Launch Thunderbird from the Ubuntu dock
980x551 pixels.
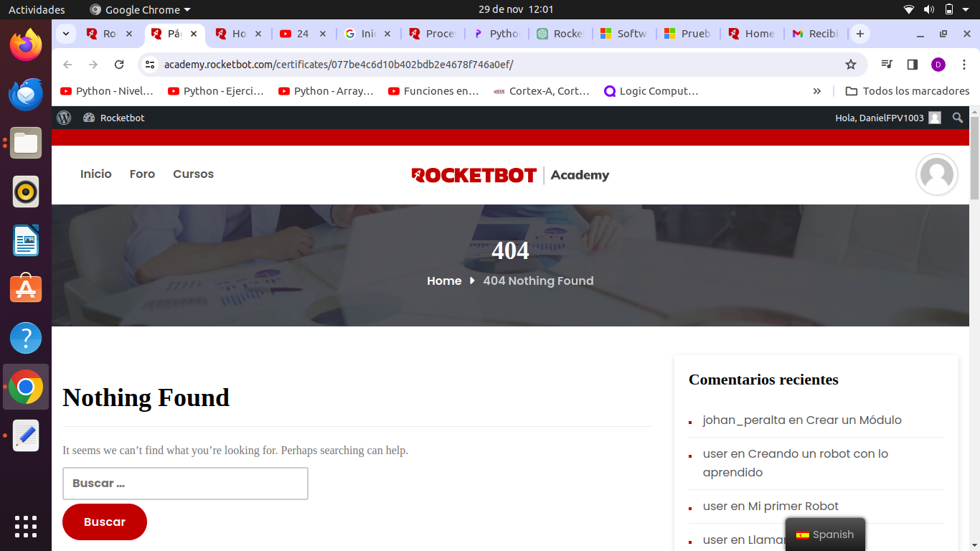(26, 94)
